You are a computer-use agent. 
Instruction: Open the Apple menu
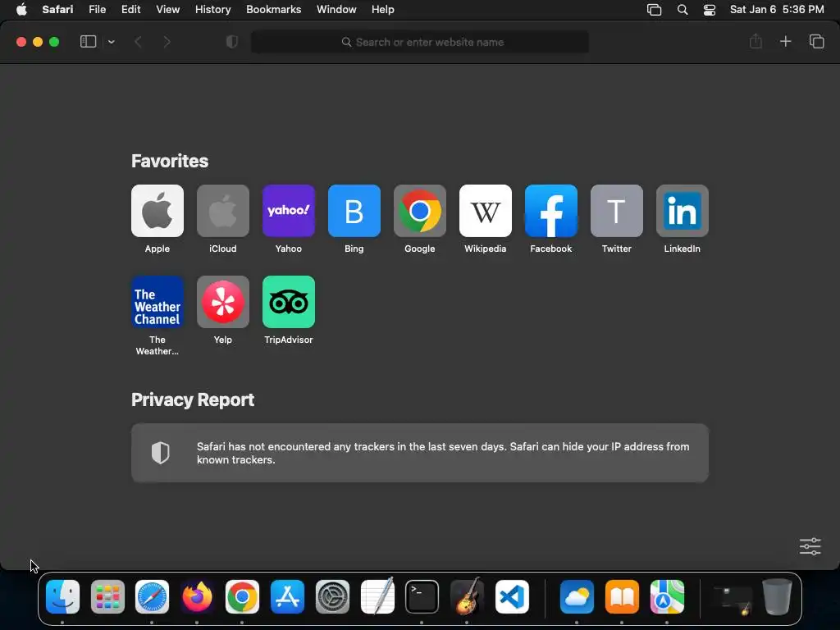(x=21, y=10)
